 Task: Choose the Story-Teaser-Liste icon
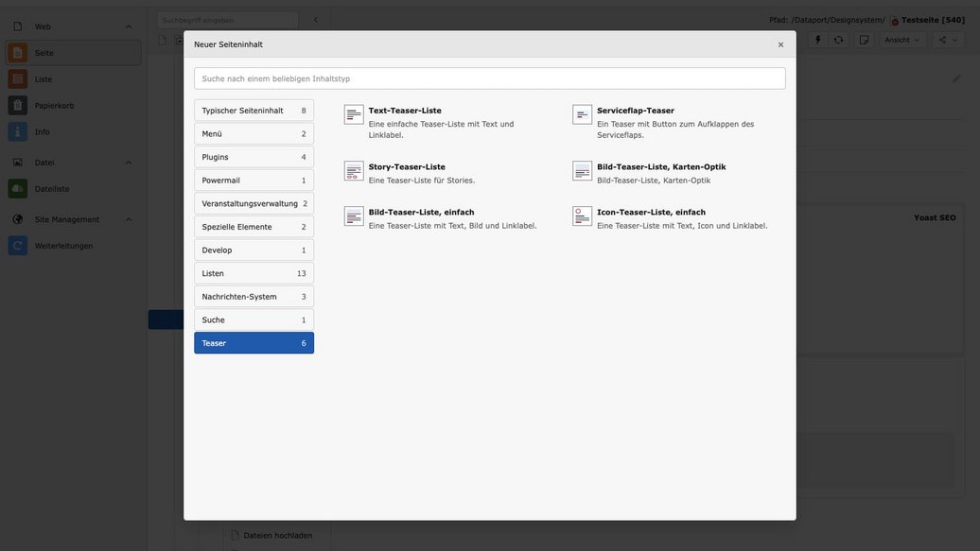tap(354, 171)
